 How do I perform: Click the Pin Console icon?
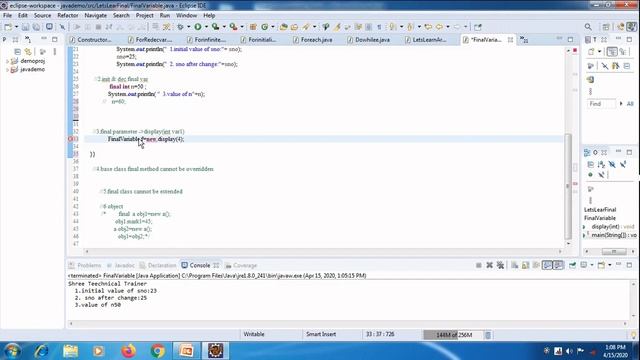coord(573,265)
